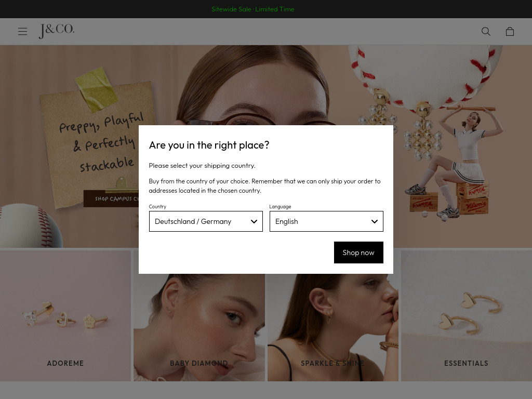
Task: Open the English language selector
Action: pyautogui.click(x=317, y=221)
